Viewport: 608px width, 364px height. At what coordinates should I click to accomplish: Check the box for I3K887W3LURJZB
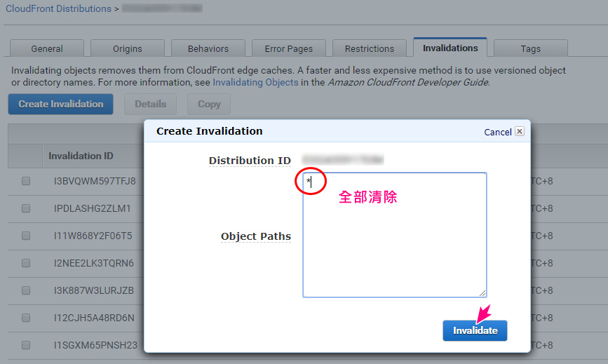click(26, 290)
